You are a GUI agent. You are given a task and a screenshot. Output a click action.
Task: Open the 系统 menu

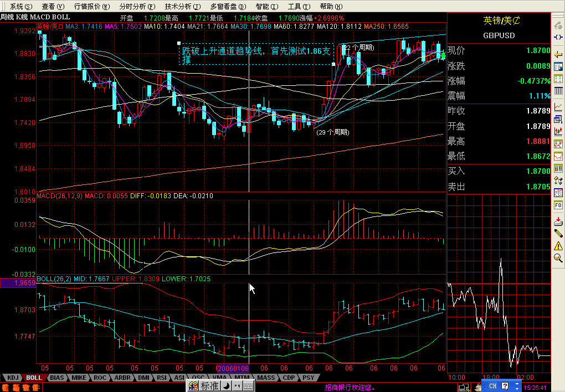tap(20, 7)
